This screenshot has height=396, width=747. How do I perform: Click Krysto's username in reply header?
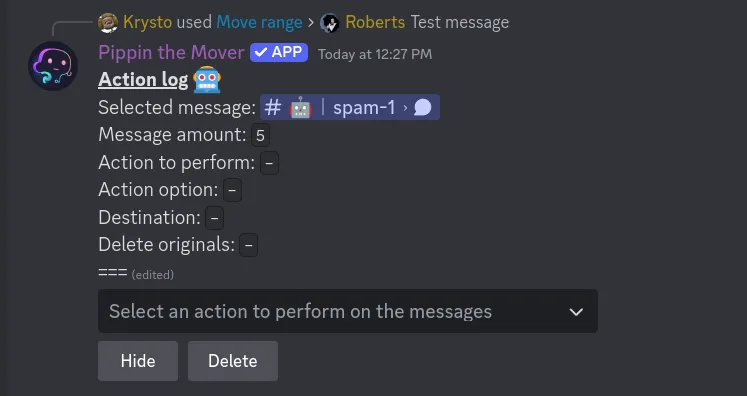pos(148,22)
